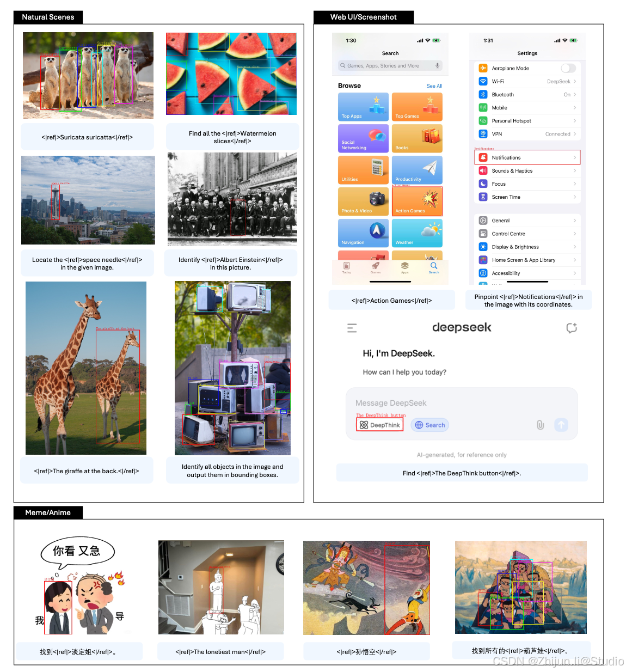
Task: Click the paperclip attachment icon in DeepSeek
Action: tap(541, 425)
